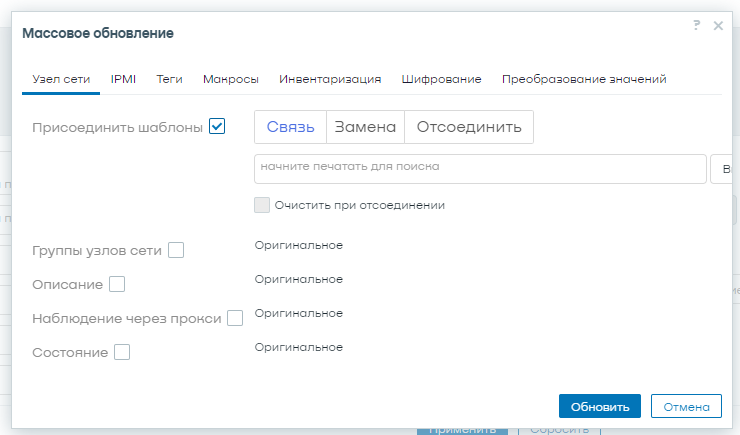Enable the Группы узлов сети checkbox
The height and width of the screenshot is (435, 740).
click(176, 250)
